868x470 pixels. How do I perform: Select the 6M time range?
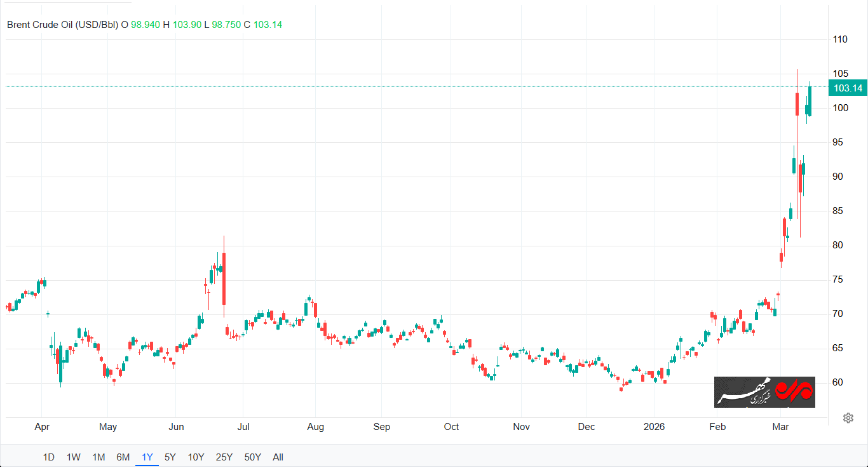[123, 457]
